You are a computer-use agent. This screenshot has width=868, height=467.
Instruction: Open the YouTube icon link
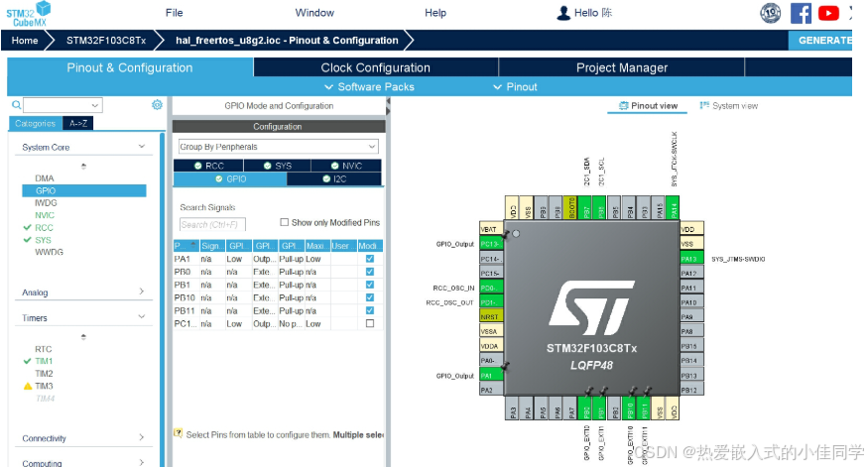click(x=828, y=13)
